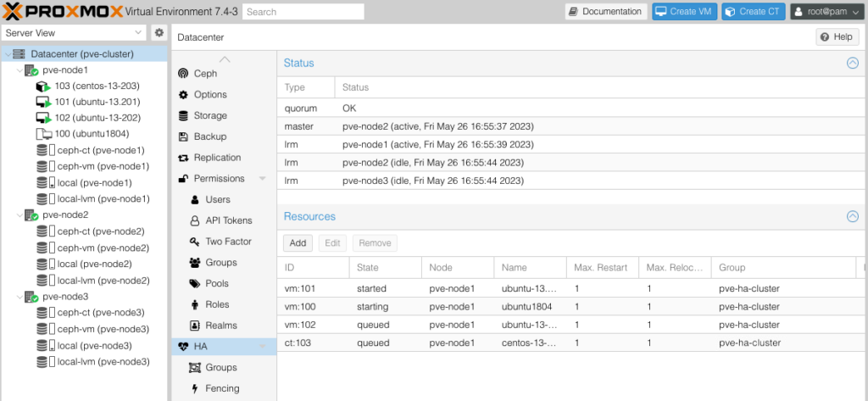Focus the Search input field
The height and width of the screenshot is (401, 868).
coord(303,12)
